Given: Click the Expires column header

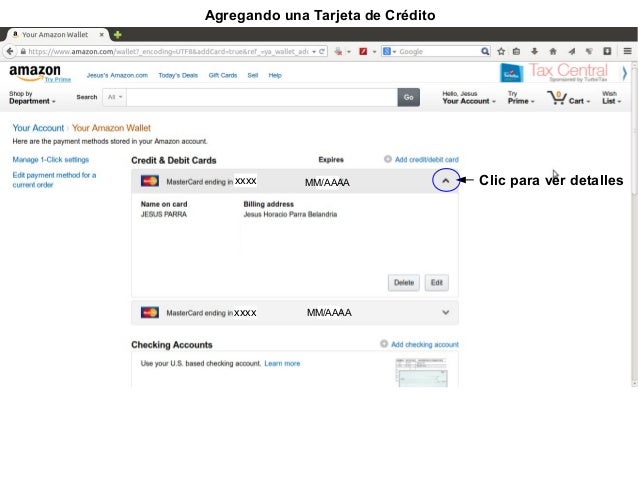Looking at the screenshot, I should (x=331, y=160).
